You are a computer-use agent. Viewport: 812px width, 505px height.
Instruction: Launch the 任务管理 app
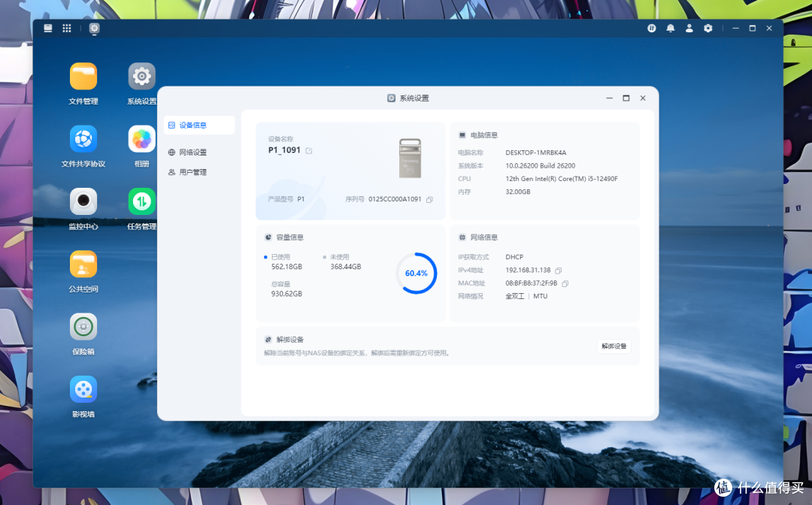(x=142, y=202)
